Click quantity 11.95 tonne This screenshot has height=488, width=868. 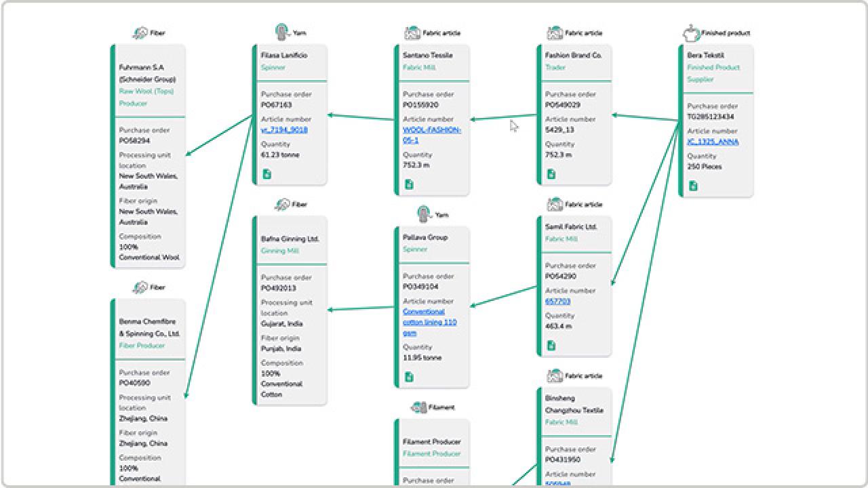422,358
